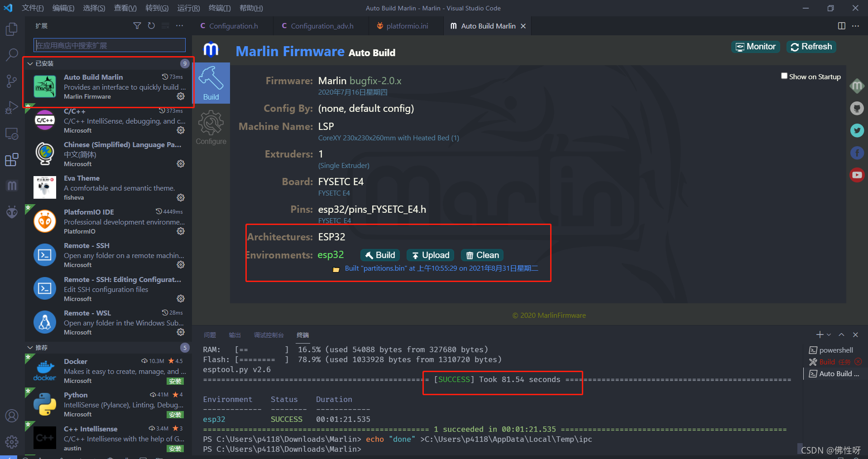Screen dimensions: 868x459
Task: Click Upload button for esp32 environment
Action: pyautogui.click(x=431, y=255)
